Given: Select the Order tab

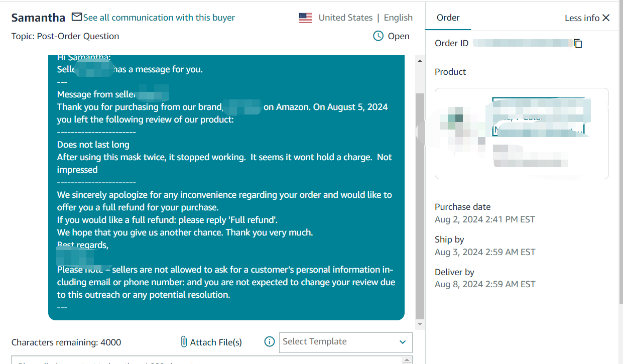Looking at the screenshot, I should [448, 18].
